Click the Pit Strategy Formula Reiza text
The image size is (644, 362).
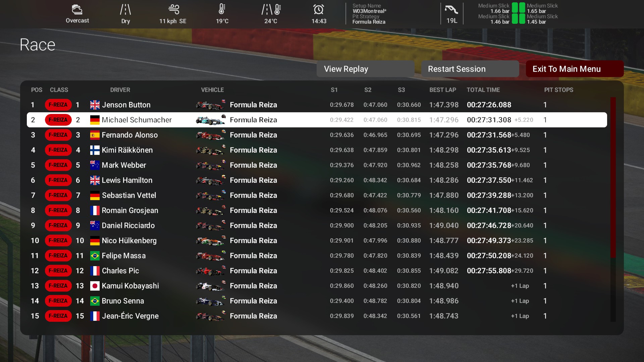point(369,22)
